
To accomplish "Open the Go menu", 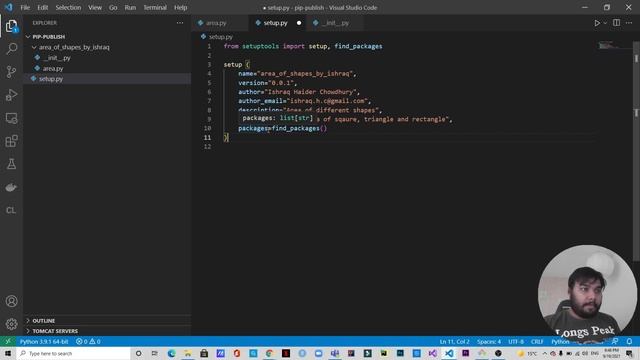I will pyautogui.click(x=113, y=7).
